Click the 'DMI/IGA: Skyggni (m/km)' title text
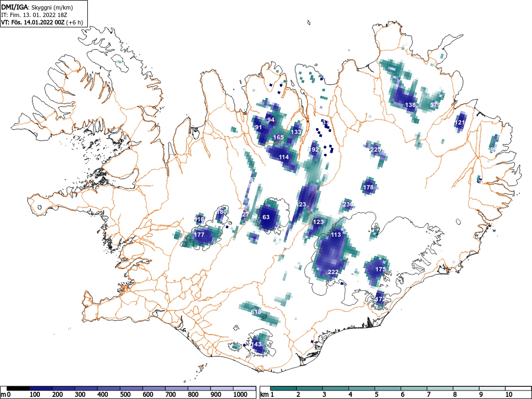 (x=37, y=7)
